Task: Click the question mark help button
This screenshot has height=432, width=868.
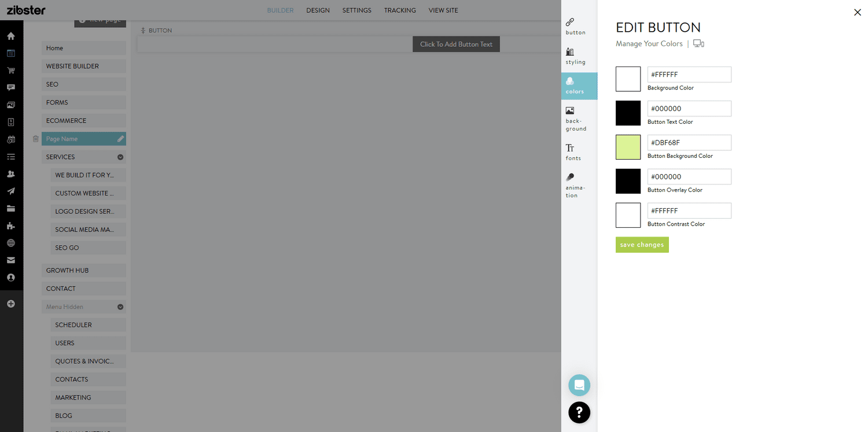Action: [579, 412]
